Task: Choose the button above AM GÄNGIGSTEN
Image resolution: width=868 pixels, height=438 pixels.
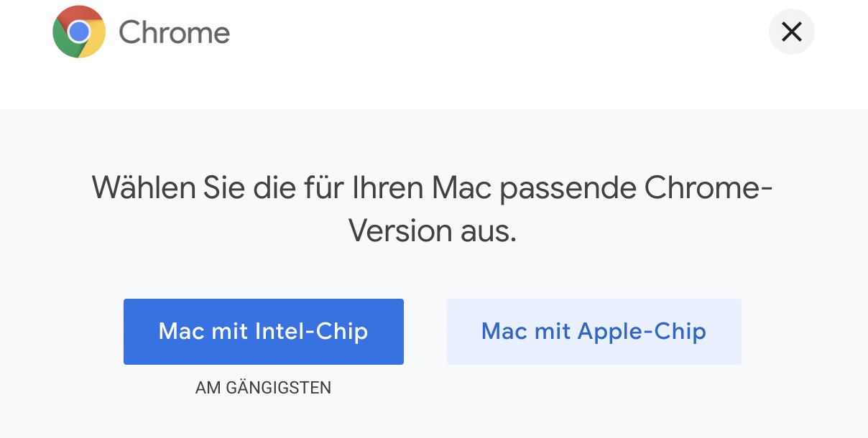Action: [x=263, y=332]
